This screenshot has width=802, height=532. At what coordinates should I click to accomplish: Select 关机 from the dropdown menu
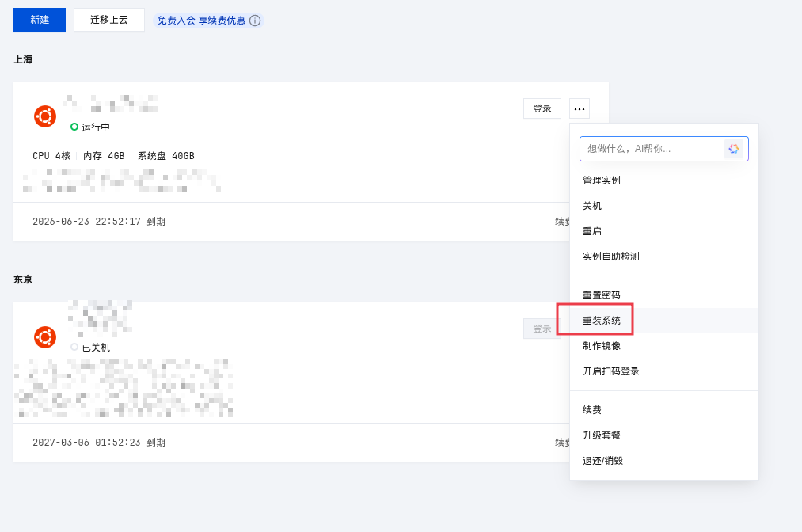pos(592,206)
